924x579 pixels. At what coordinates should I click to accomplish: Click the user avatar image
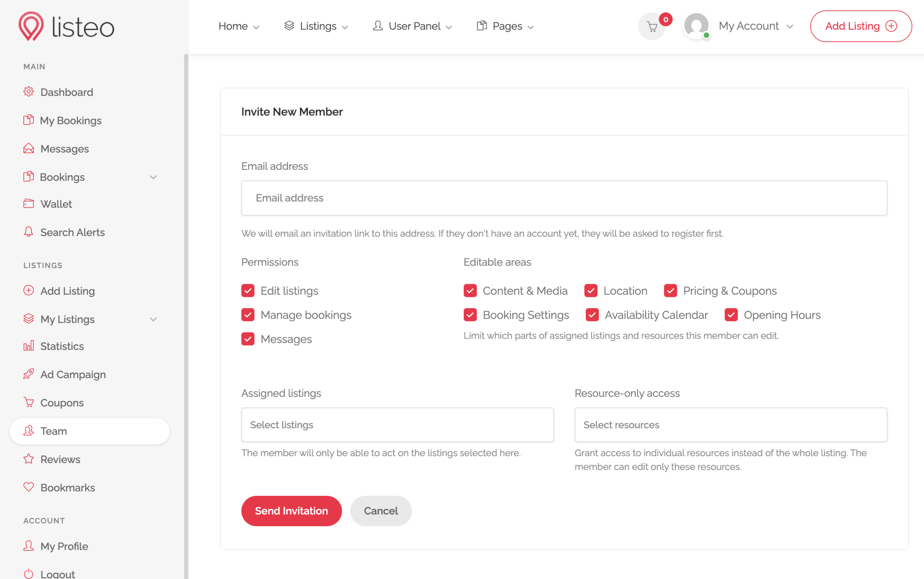[696, 26]
